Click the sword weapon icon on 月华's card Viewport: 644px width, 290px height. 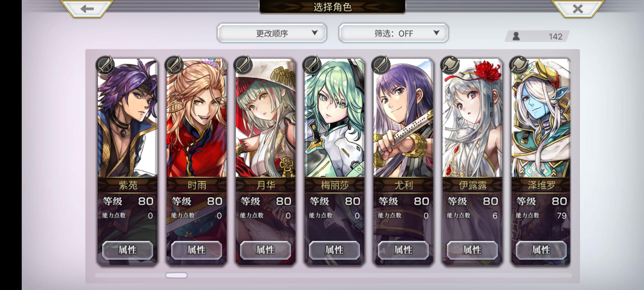243,65
